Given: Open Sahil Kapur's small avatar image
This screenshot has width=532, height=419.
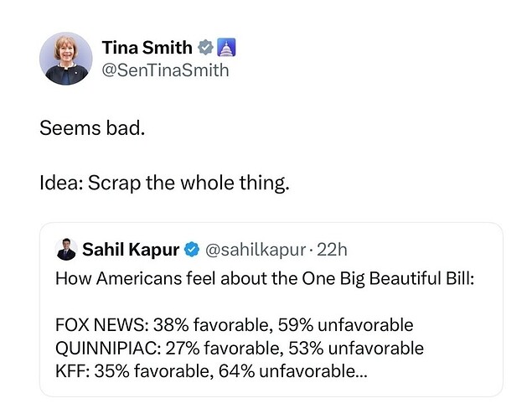Looking at the screenshot, I should click(66, 250).
